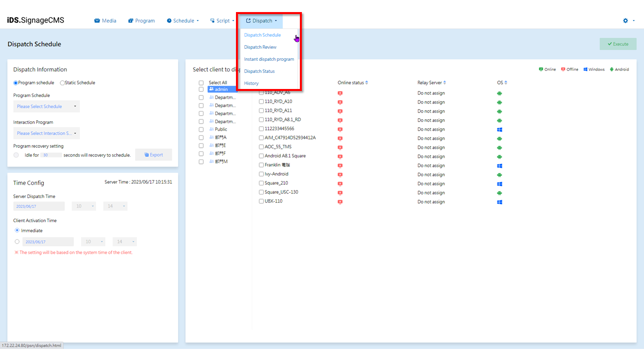The image size is (644, 362).
Task: Click the settings gear icon
Action: point(625,21)
